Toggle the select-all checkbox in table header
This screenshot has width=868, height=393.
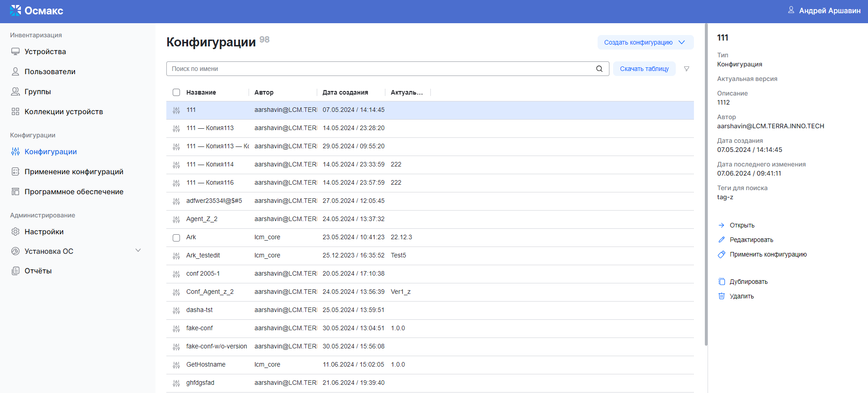[x=176, y=92]
